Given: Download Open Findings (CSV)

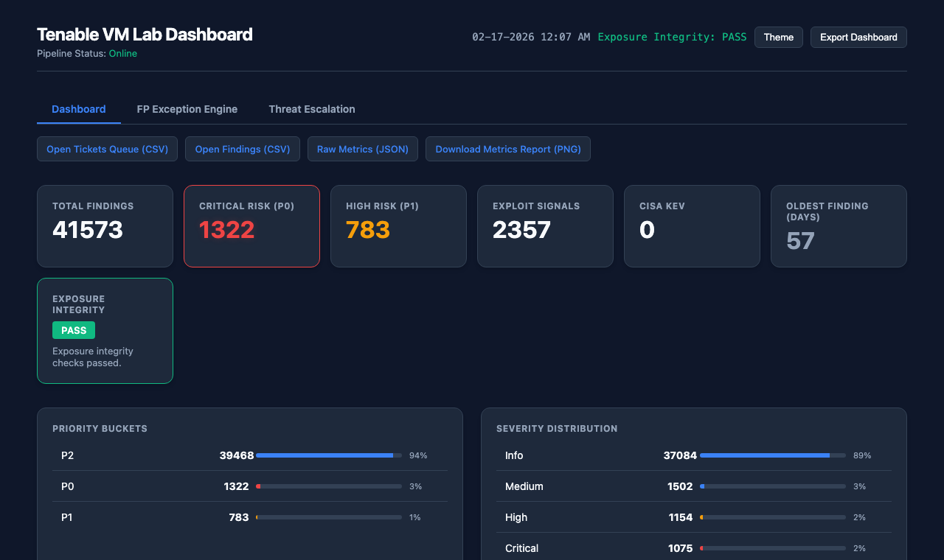Looking at the screenshot, I should click(x=243, y=149).
